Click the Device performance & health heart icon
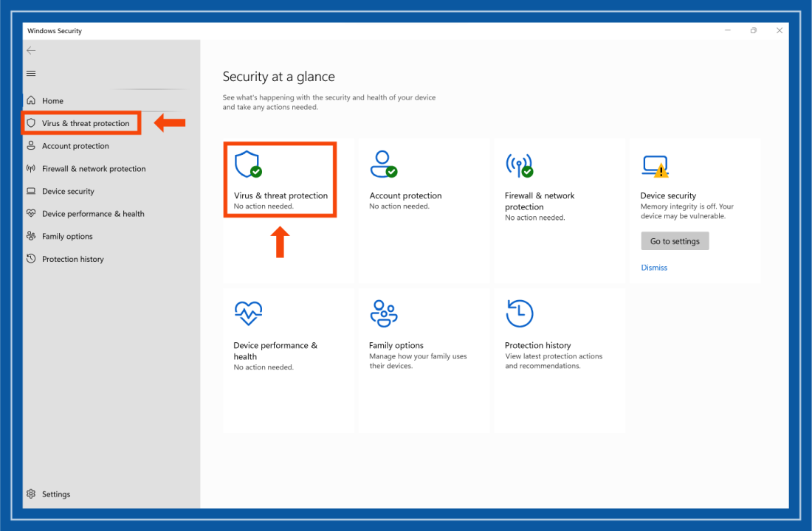Viewport: 812px width, 531px height. coord(31,213)
